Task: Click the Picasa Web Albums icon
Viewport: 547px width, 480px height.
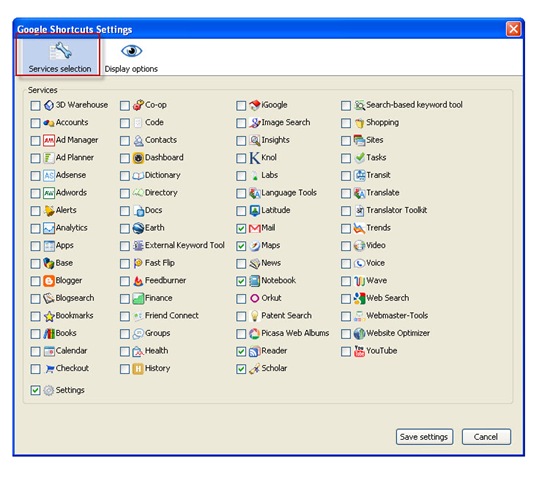Action: click(x=255, y=334)
